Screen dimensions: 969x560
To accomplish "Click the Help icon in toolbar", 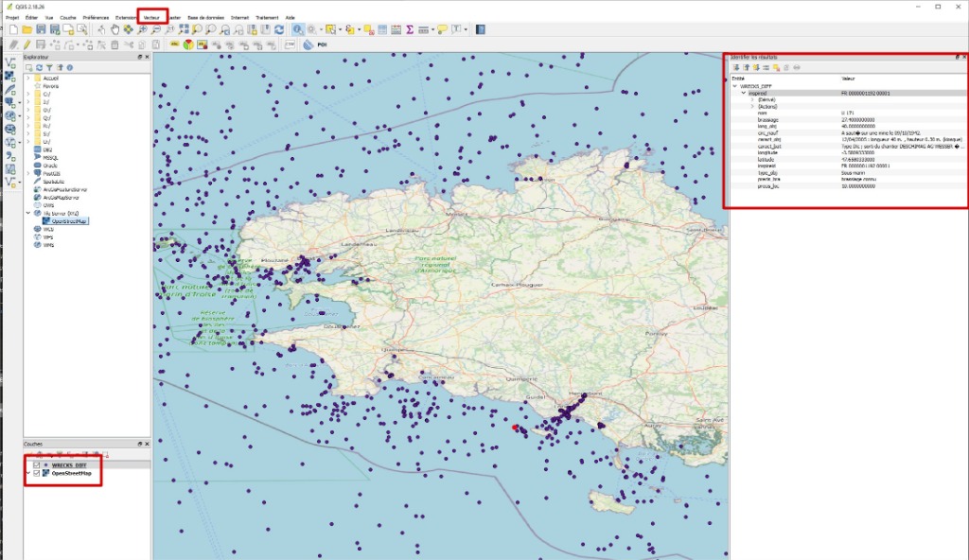I will [480, 30].
